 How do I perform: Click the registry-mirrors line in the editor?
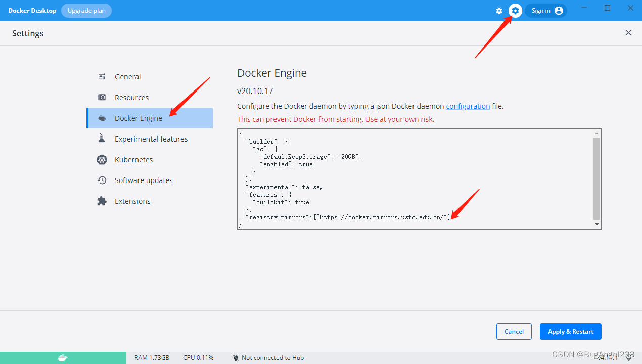(x=348, y=217)
